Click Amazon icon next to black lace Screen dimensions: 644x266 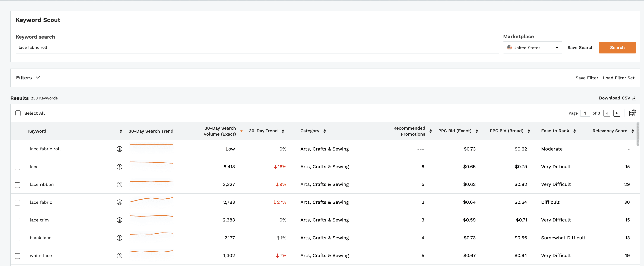120,238
